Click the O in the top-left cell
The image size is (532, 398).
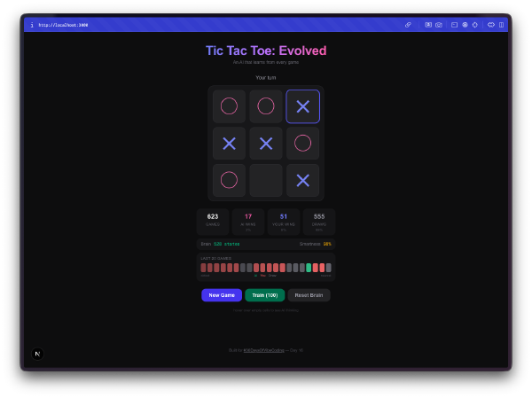point(229,106)
